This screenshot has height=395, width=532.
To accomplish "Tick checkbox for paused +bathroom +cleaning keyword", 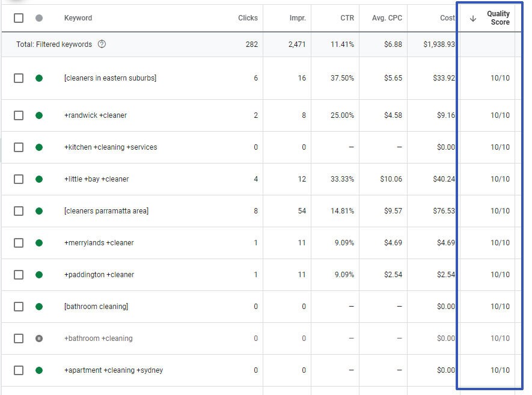I will (x=19, y=338).
